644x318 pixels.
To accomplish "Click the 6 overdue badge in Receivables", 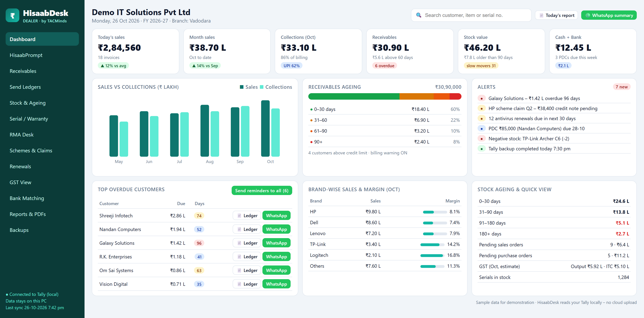I will click(x=385, y=66).
